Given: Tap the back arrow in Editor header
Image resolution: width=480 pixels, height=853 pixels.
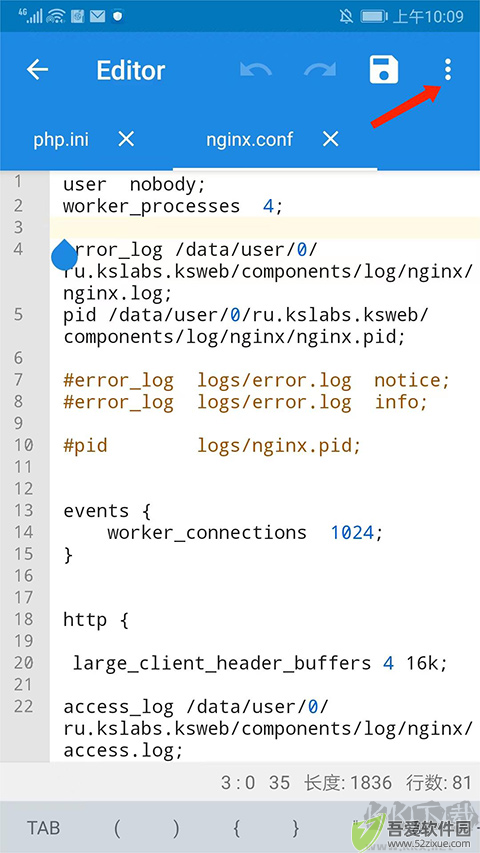Looking at the screenshot, I should [38, 70].
